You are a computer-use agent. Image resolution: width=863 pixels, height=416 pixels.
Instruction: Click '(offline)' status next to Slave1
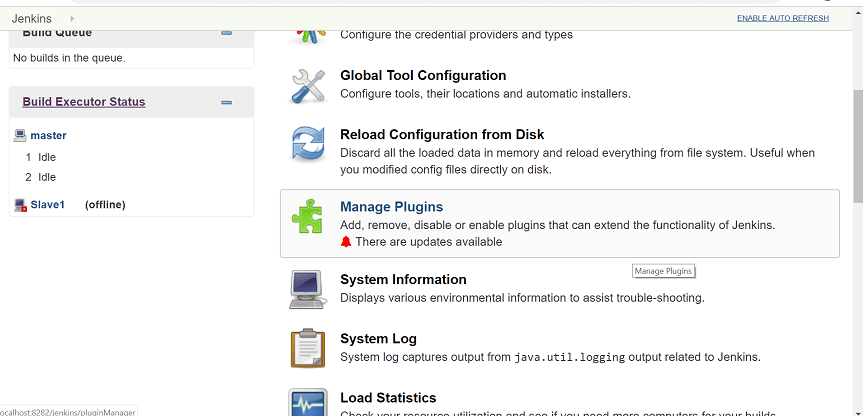coord(105,205)
